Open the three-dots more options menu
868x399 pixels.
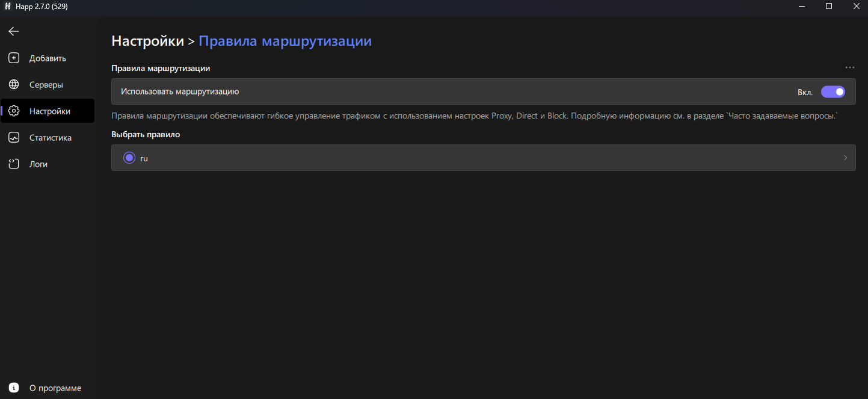tap(849, 68)
